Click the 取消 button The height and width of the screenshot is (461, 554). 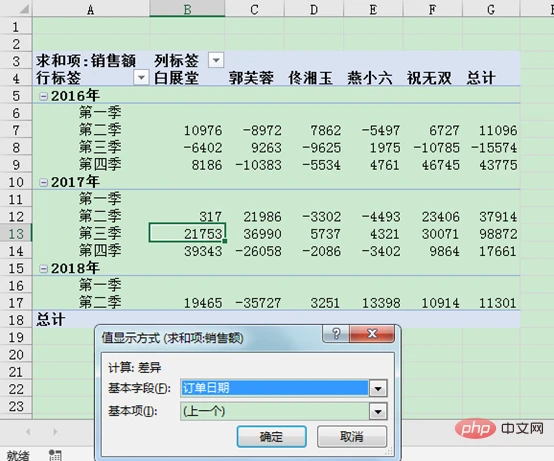click(x=352, y=437)
